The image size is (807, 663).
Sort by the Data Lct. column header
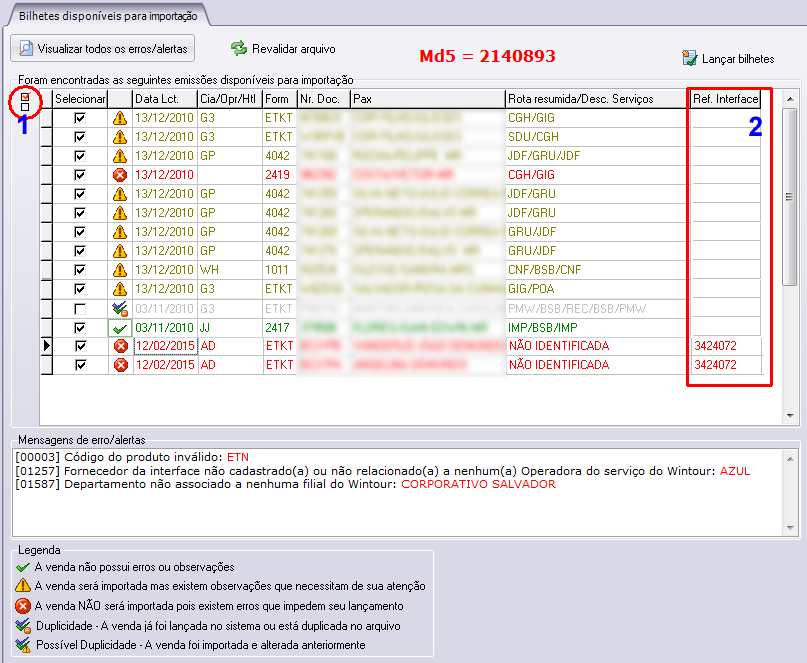[x=165, y=99]
